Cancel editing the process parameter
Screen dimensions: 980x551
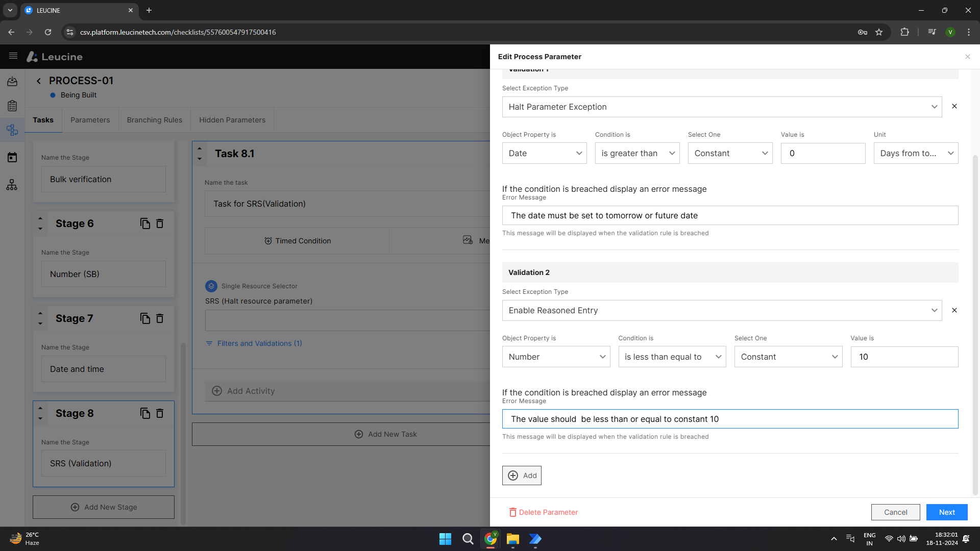pos(895,512)
